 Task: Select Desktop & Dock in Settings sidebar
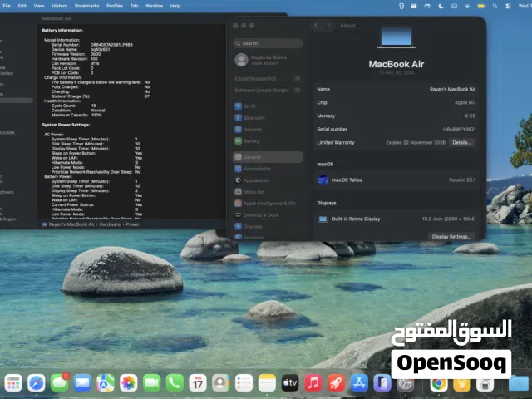tap(268, 214)
